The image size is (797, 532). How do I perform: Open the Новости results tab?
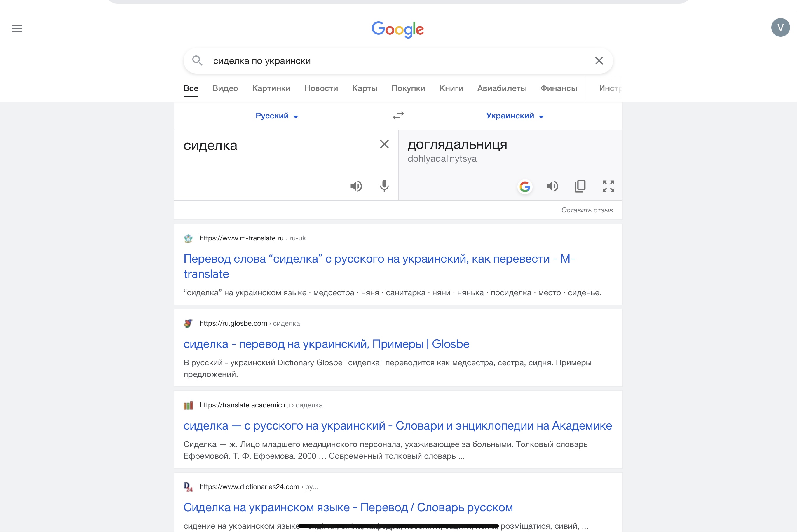click(321, 88)
